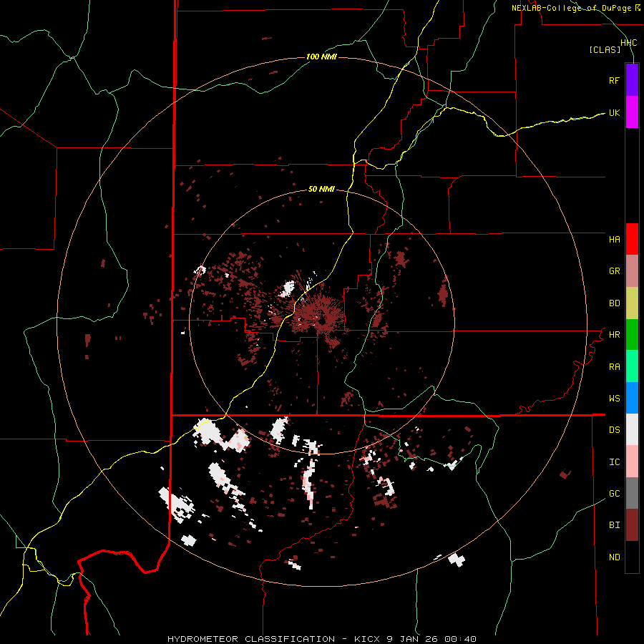Click the 00:40 timestamp text
Viewport: 644px width, 644px height.
point(459,639)
